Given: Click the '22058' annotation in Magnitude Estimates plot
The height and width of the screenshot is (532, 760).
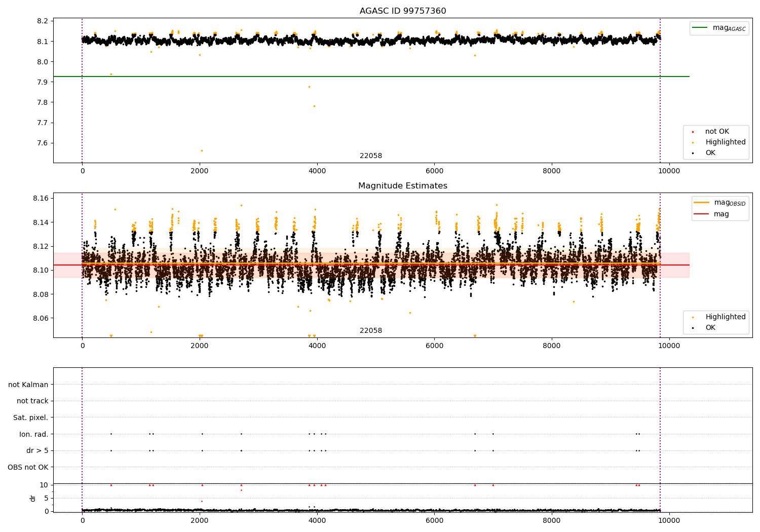Looking at the screenshot, I should coord(371,331).
